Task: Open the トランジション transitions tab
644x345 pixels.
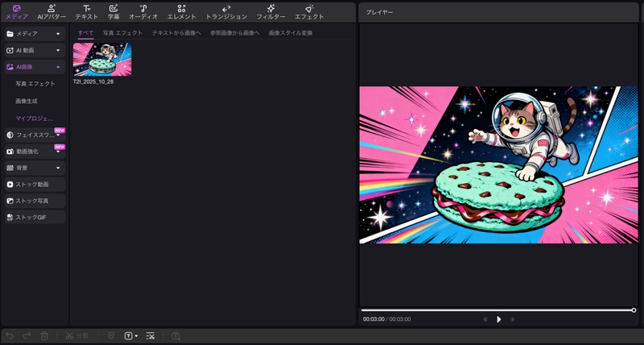Action: 226,12
